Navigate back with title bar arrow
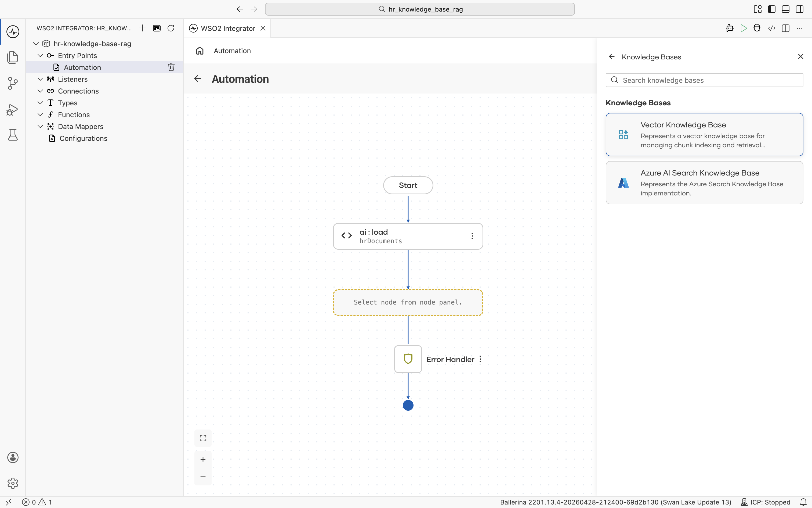 (x=240, y=9)
